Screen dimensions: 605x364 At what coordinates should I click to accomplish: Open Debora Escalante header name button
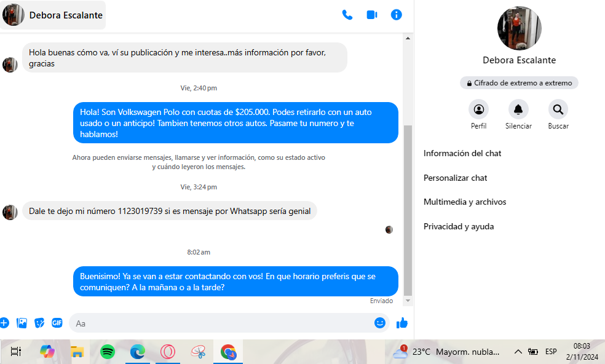point(53,15)
